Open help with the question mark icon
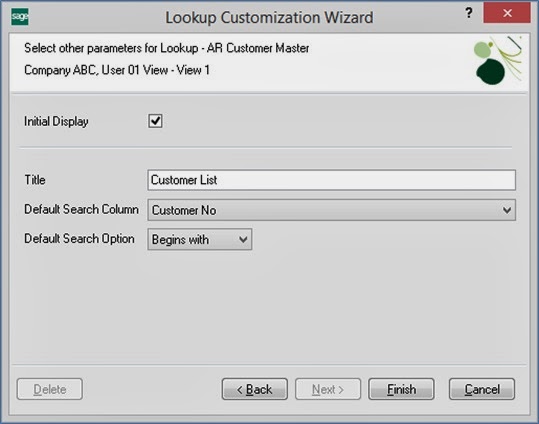The image size is (539, 424). click(x=469, y=13)
